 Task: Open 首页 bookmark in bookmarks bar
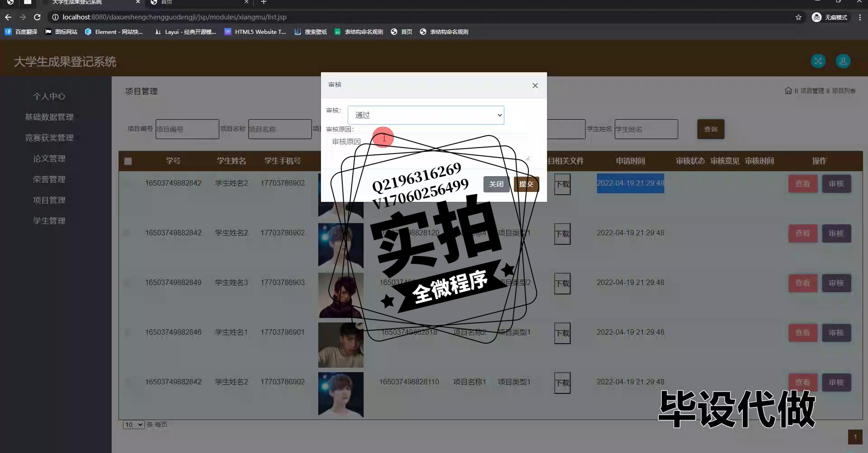tap(401, 32)
